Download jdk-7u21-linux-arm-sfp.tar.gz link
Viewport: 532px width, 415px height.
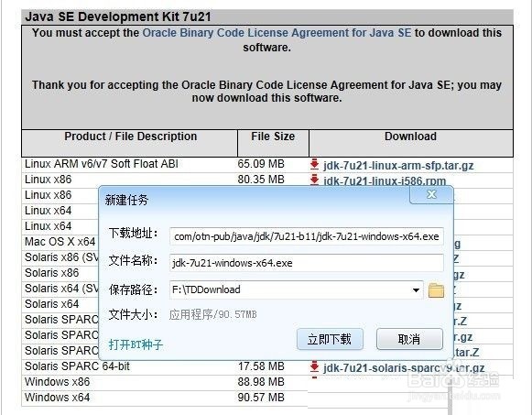(x=398, y=166)
